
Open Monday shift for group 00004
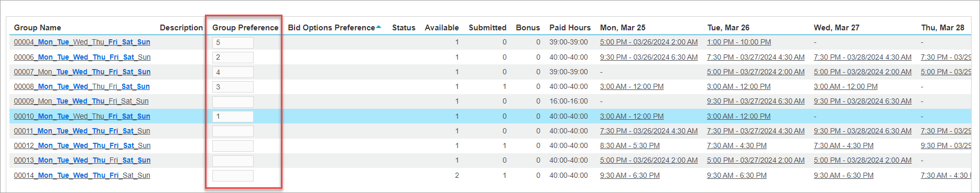649,42
